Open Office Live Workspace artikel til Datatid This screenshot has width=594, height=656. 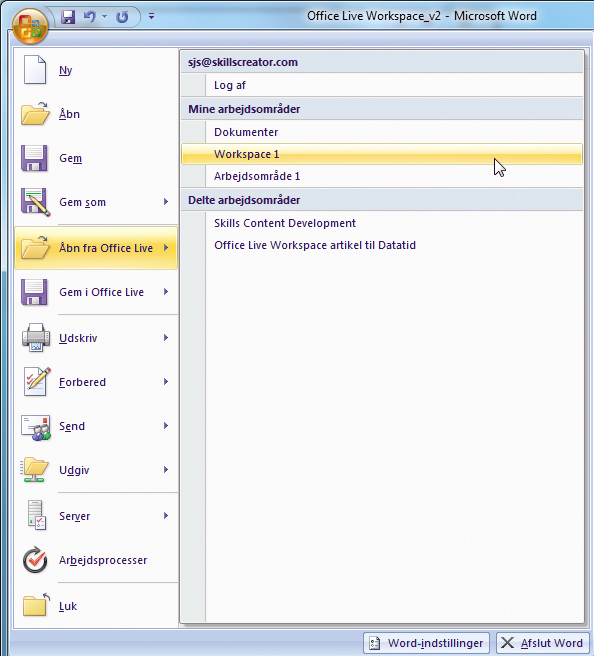tap(382, 245)
